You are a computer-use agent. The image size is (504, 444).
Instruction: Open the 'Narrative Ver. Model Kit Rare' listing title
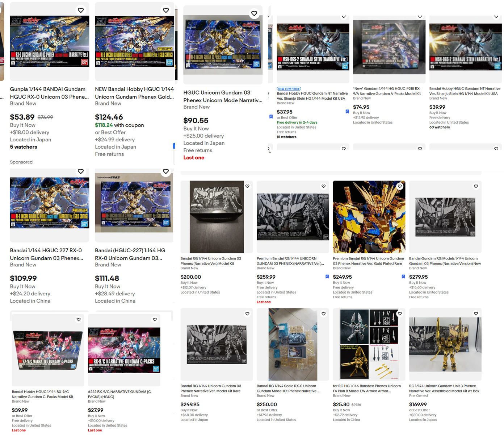click(x=211, y=388)
